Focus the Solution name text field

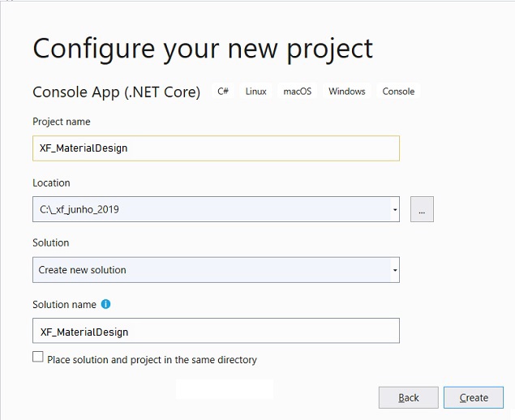tap(216, 331)
